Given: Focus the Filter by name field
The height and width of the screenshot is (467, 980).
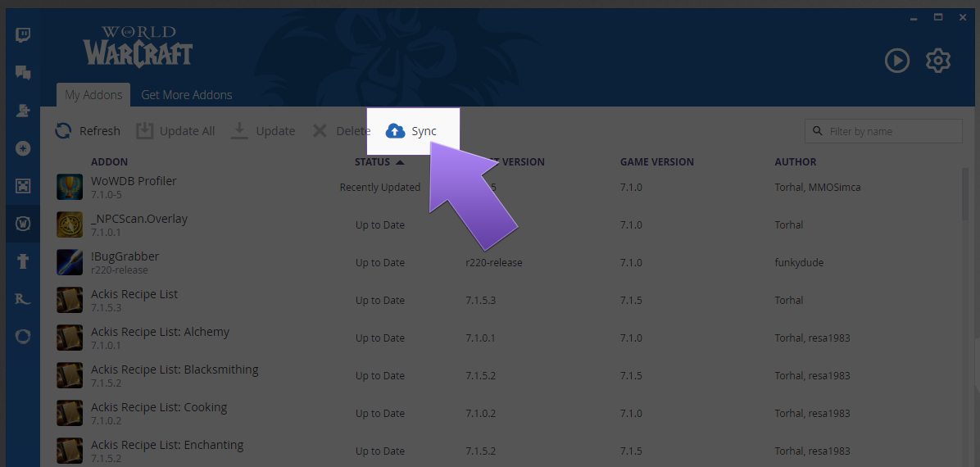Looking at the screenshot, I should click(883, 131).
